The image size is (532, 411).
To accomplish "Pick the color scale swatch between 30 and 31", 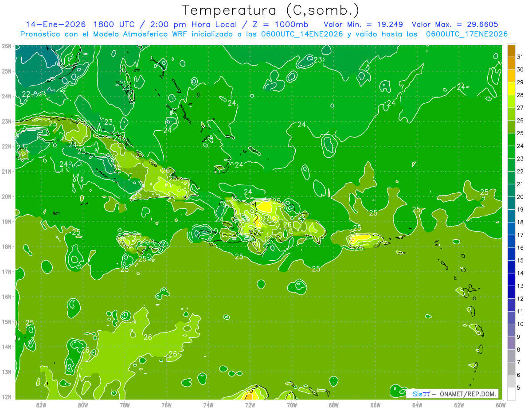I will click(x=511, y=63).
